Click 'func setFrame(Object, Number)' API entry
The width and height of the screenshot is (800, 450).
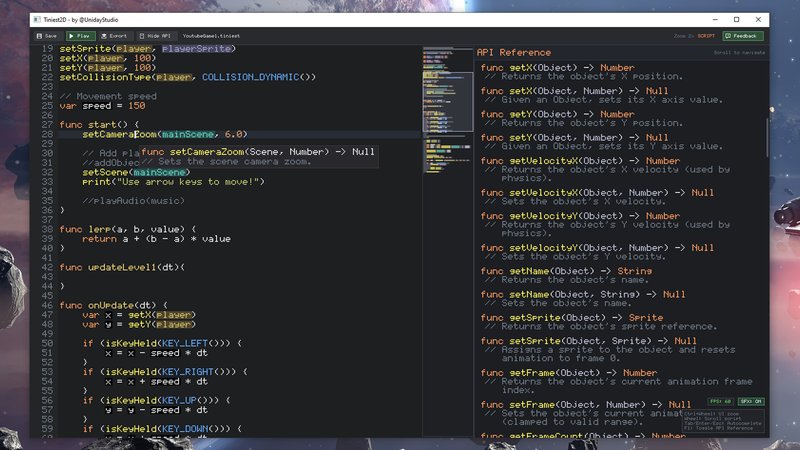click(x=586, y=405)
